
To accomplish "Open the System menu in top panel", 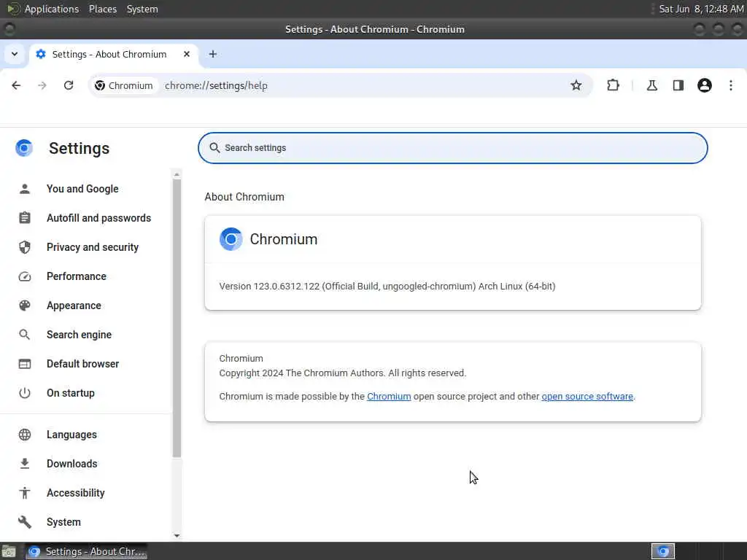I will (x=142, y=9).
